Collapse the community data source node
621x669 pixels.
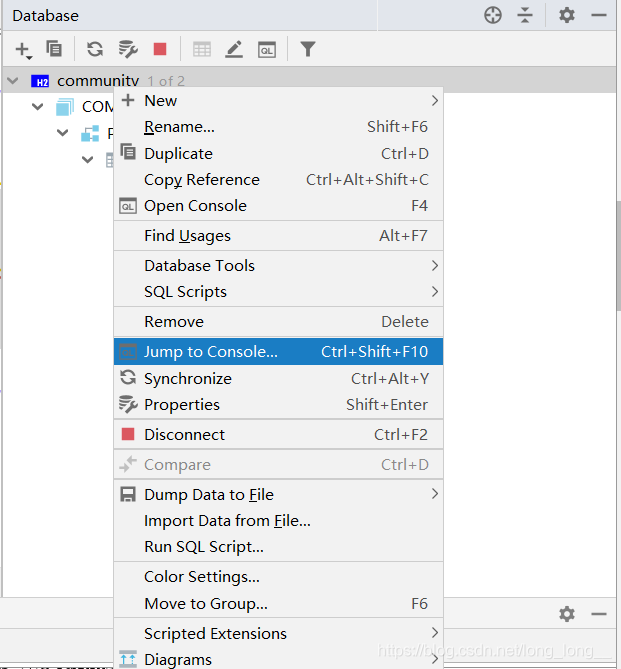[13, 81]
